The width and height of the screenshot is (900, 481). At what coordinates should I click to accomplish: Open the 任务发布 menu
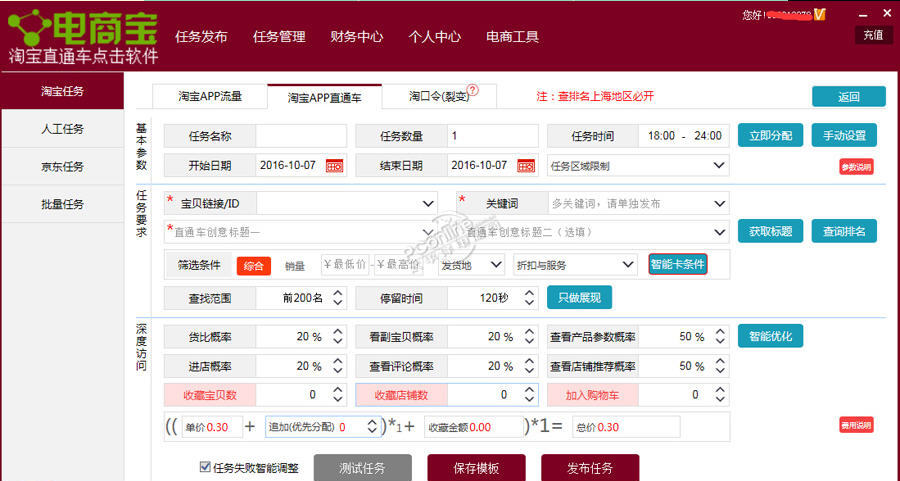pyautogui.click(x=201, y=37)
